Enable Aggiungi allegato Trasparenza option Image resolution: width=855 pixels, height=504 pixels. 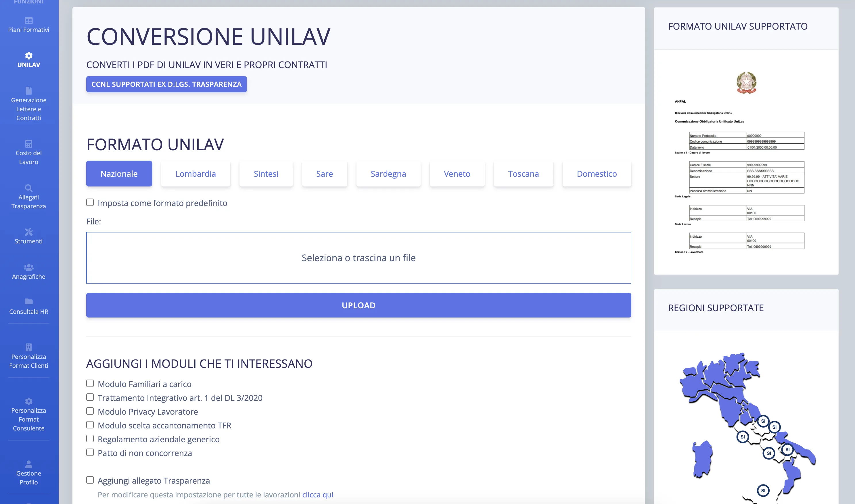(90, 480)
